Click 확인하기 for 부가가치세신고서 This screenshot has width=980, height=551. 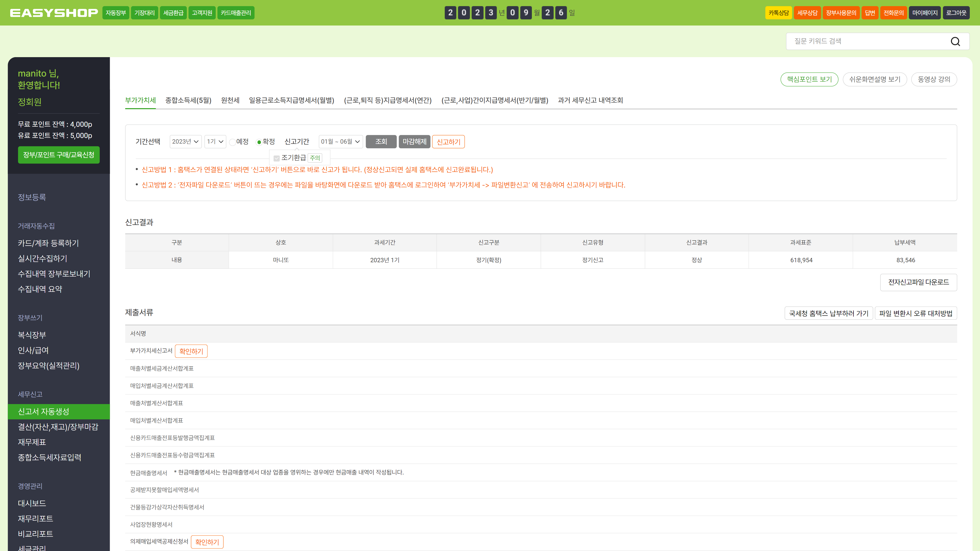191,351
